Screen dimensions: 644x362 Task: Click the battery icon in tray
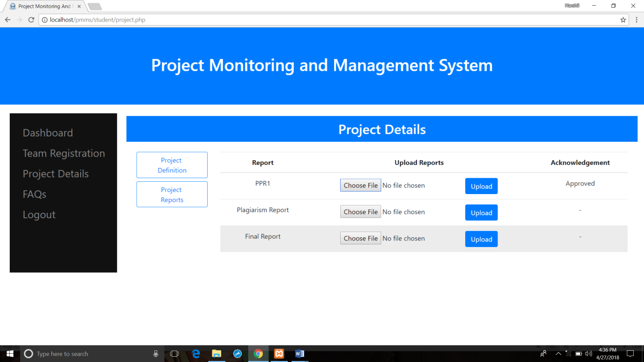click(x=579, y=354)
